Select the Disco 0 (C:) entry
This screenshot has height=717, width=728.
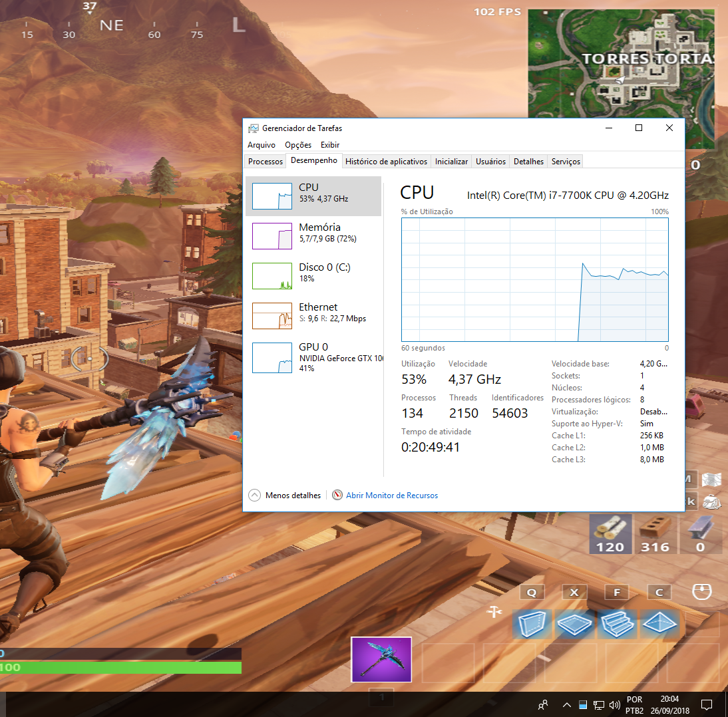tap(313, 275)
